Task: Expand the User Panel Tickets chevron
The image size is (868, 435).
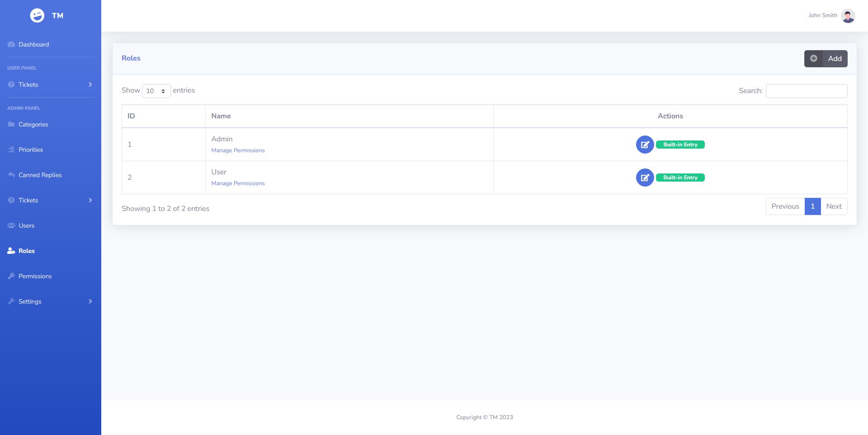Action: point(90,84)
